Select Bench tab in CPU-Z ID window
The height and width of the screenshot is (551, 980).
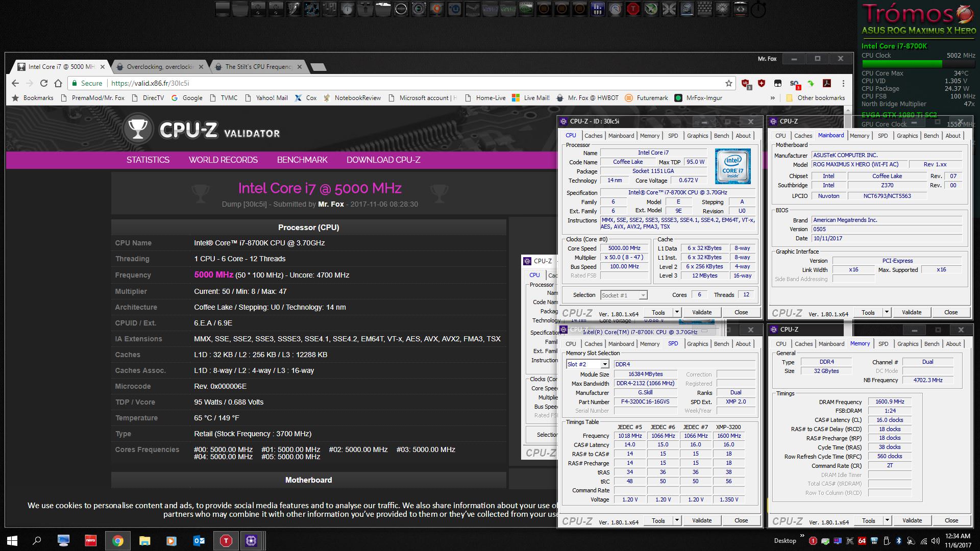click(x=721, y=136)
